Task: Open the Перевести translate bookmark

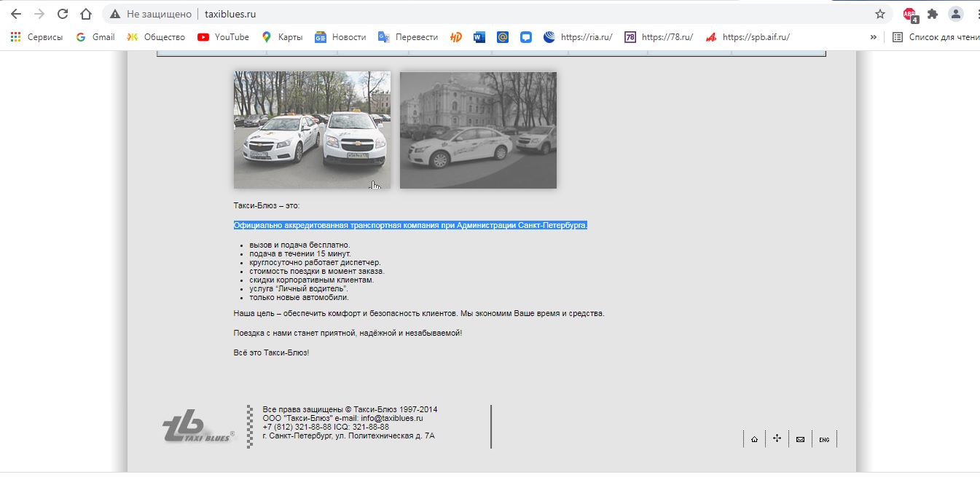Action: pos(408,37)
